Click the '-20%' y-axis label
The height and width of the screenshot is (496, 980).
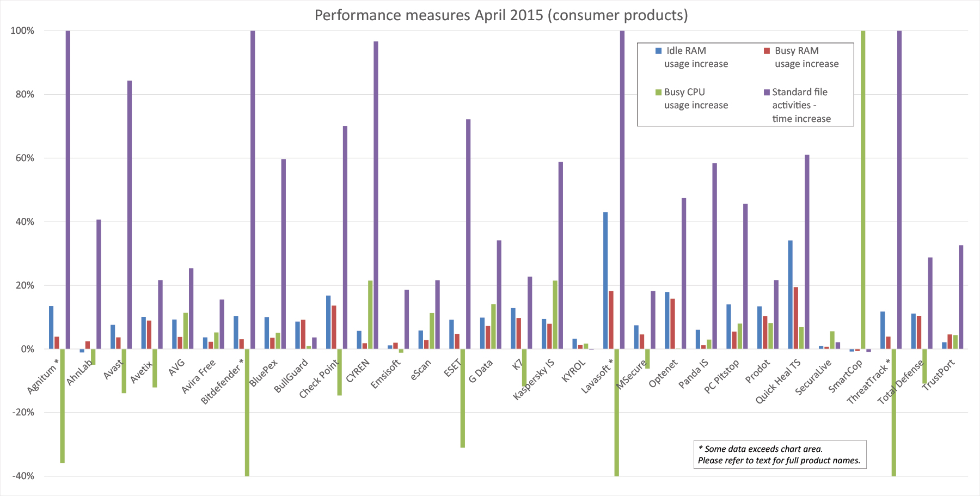point(23,413)
